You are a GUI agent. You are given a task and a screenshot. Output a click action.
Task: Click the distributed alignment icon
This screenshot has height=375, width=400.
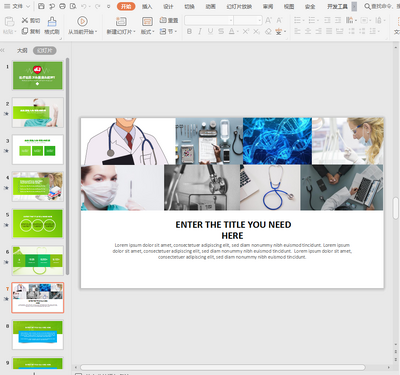pyautogui.click(x=339, y=31)
